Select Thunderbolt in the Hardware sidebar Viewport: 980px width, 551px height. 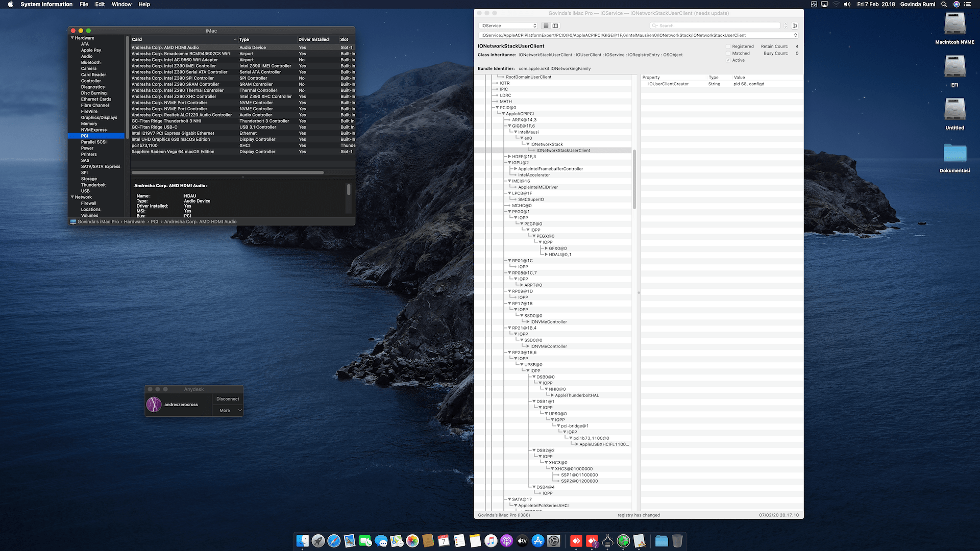tap(93, 185)
